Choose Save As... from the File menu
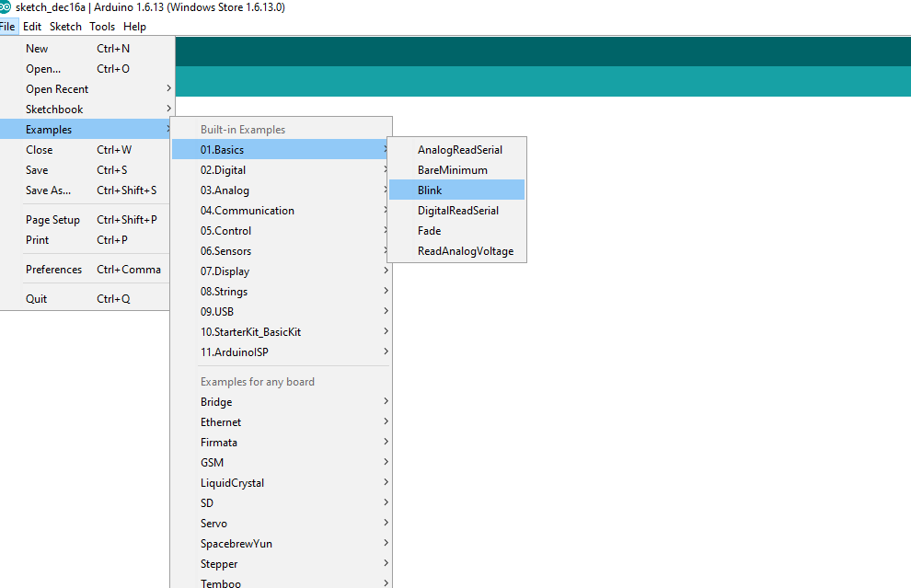Screen dimensions: 911x588 (48, 190)
